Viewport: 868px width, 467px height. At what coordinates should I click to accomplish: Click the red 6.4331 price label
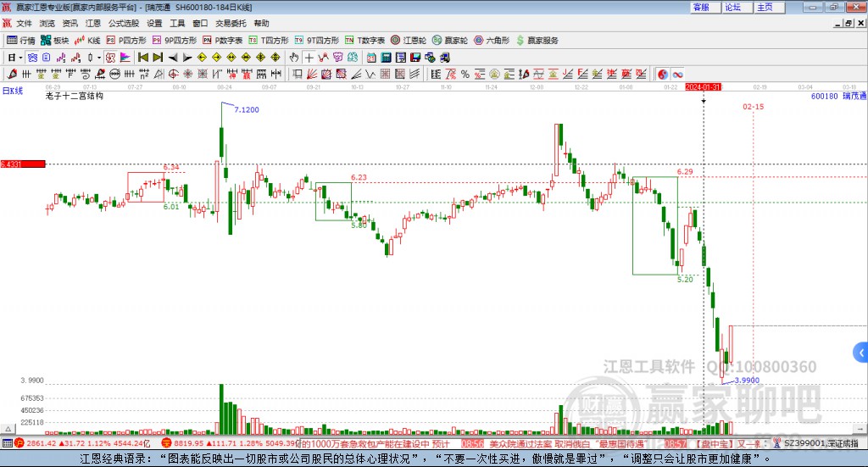pyautogui.click(x=23, y=164)
